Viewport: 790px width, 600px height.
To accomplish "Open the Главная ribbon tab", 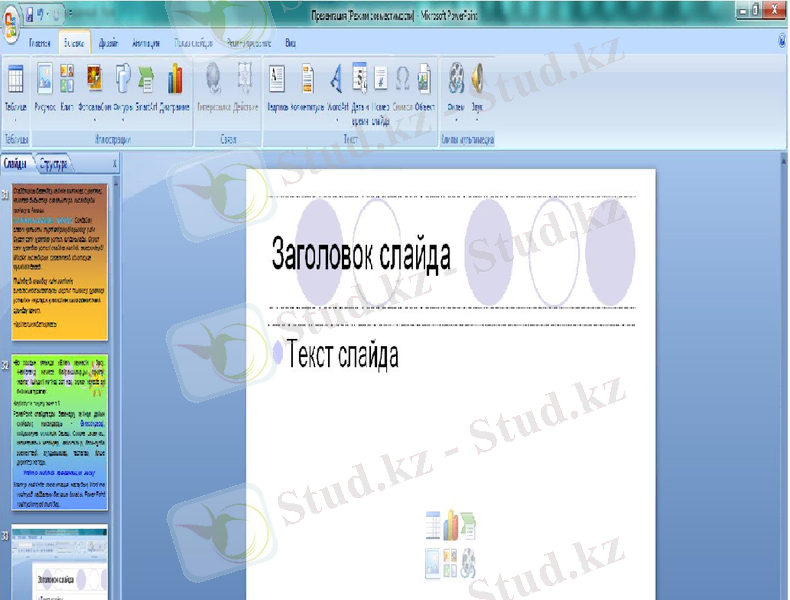I will point(40,43).
